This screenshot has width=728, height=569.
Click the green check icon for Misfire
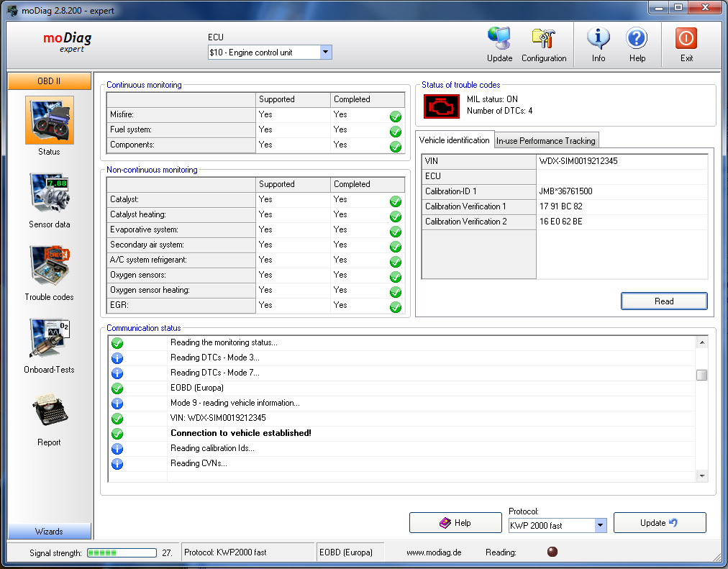[396, 116]
